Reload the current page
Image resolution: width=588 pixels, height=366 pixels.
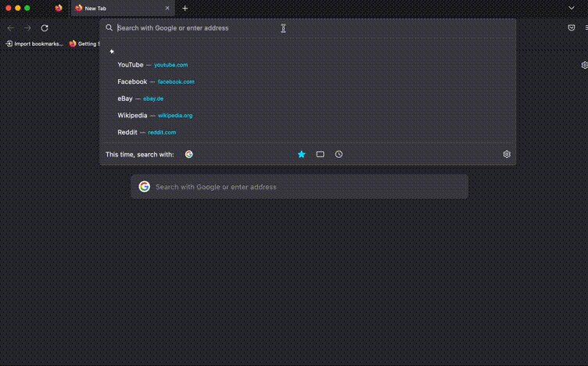point(45,28)
